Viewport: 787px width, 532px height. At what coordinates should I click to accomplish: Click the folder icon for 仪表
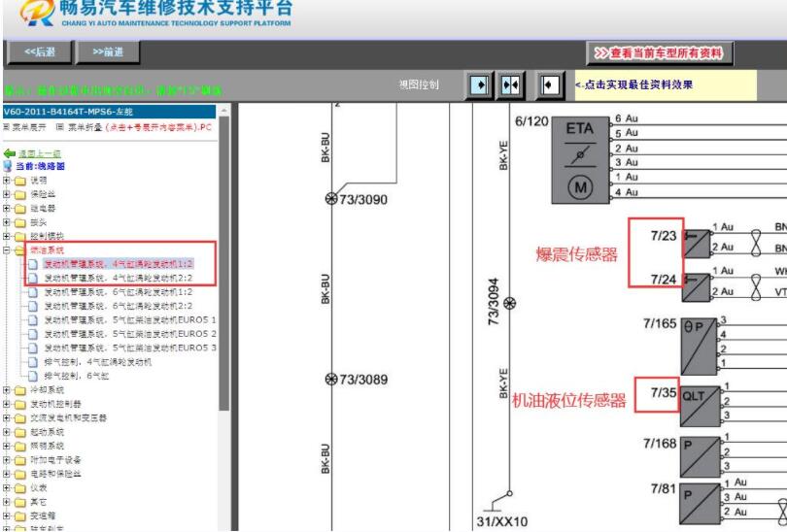coord(20,488)
